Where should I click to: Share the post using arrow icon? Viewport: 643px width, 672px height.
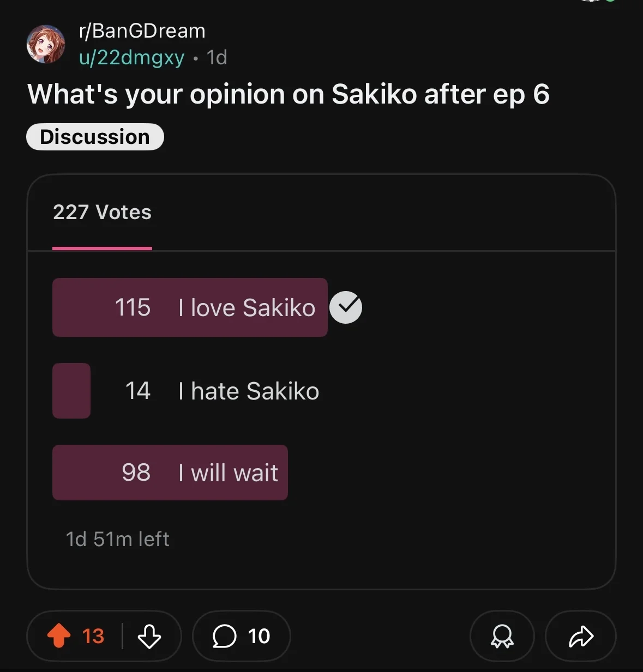pos(581,636)
